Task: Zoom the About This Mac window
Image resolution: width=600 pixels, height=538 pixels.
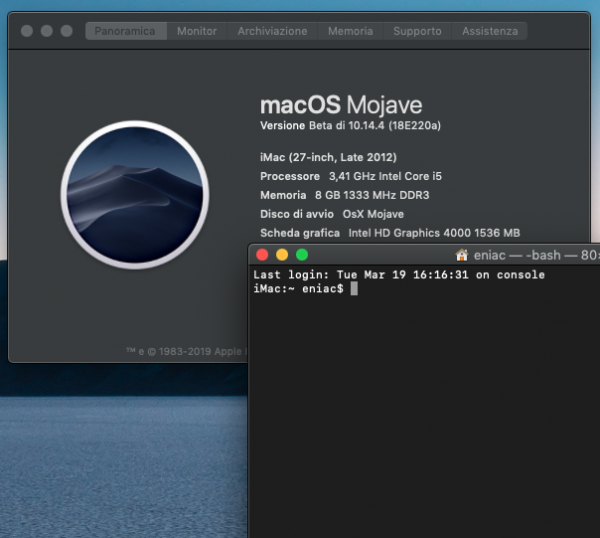Action: pos(67,31)
